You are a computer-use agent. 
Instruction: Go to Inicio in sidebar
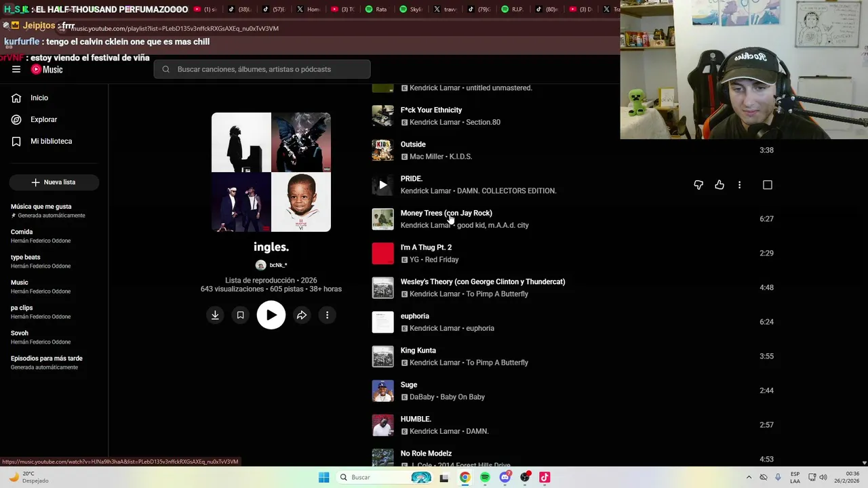tap(39, 98)
